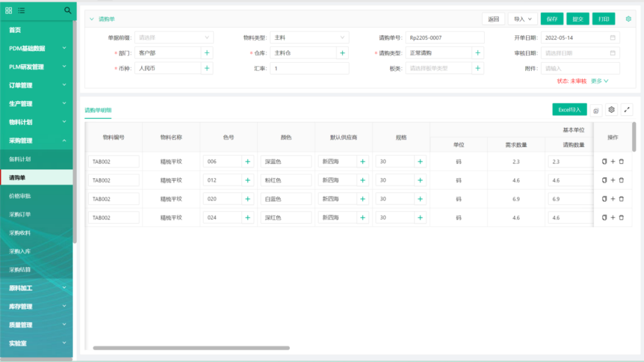Image resolution: width=644 pixels, height=362 pixels.
Task: Open the 导入 dropdown button
Action: 522,19
